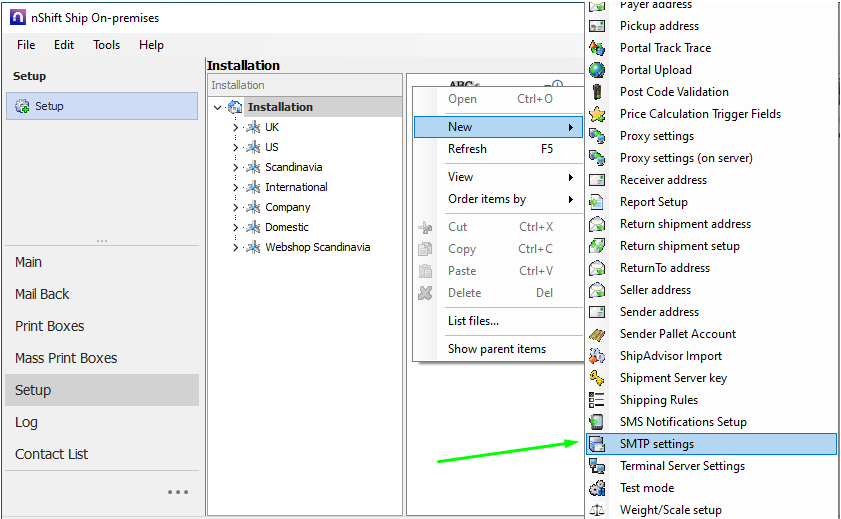Click the SMTP settings icon

(597, 444)
